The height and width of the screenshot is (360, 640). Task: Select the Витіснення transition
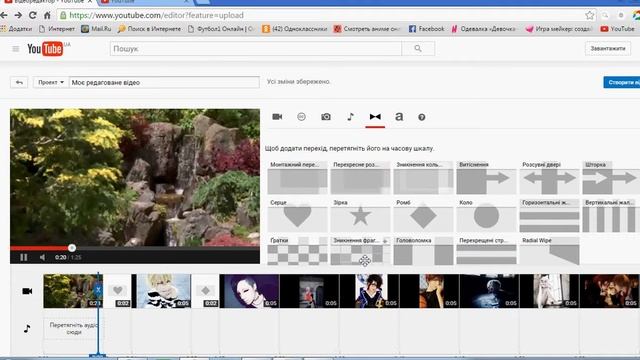pyautogui.click(x=486, y=178)
